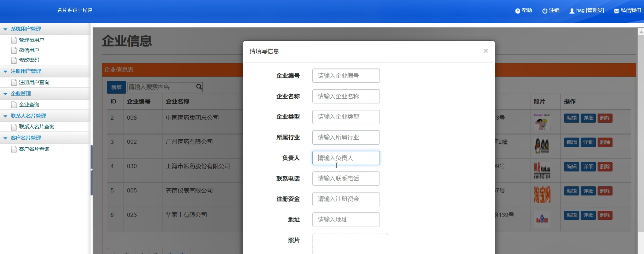Click the 帮助 link in the header
The height and width of the screenshot is (254, 644).
(527, 10)
